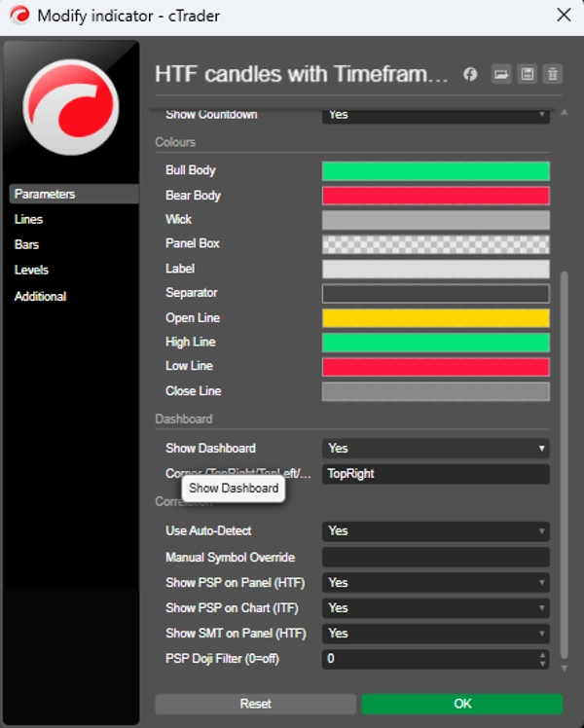Click the cTrader logo in title bar

tap(19, 16)
